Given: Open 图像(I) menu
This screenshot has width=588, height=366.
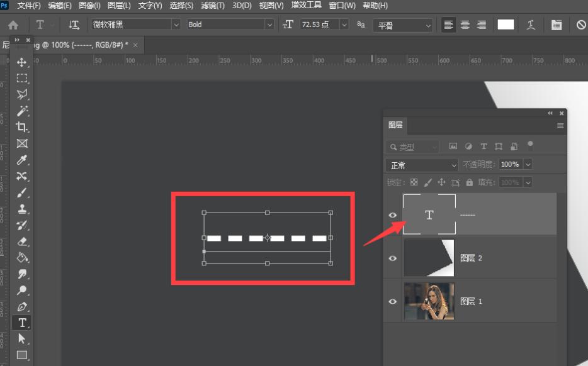Looking at the screenshot, I should pos(89,6).
